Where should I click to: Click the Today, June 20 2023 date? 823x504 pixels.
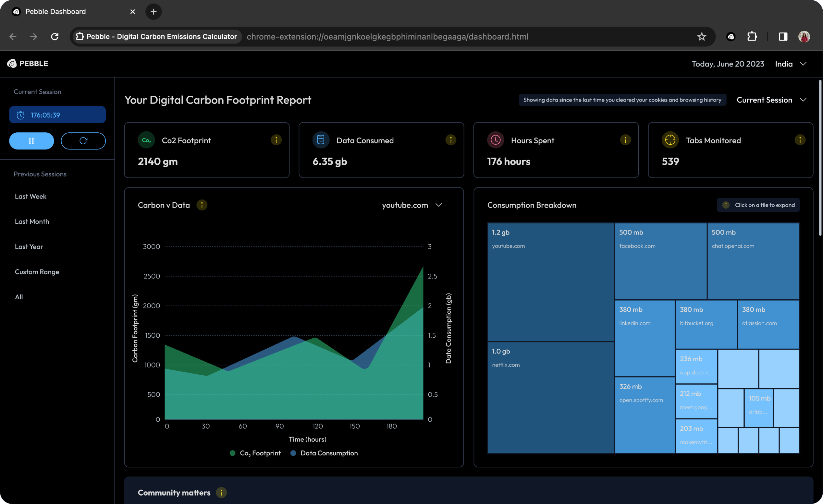tap(728, 64)
